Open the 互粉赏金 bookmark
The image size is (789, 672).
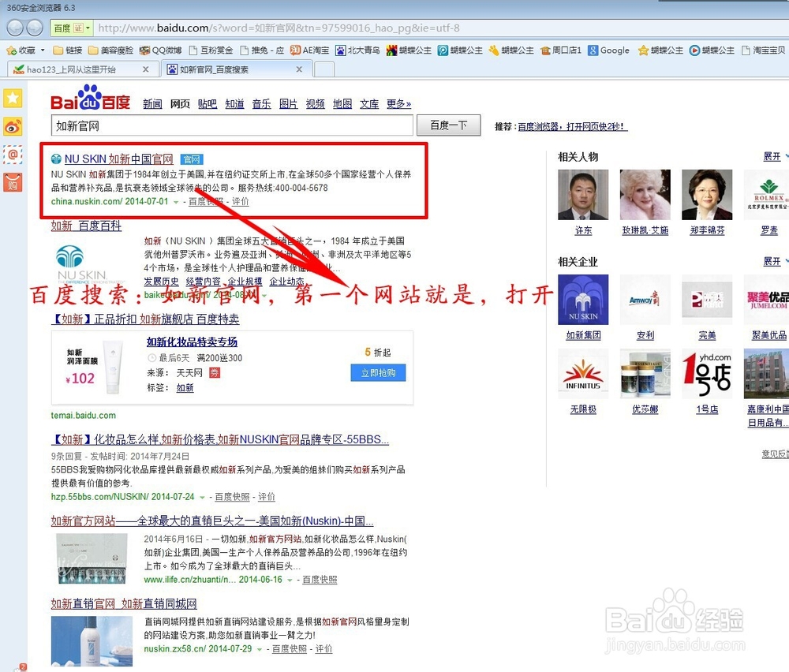point(211,50)
